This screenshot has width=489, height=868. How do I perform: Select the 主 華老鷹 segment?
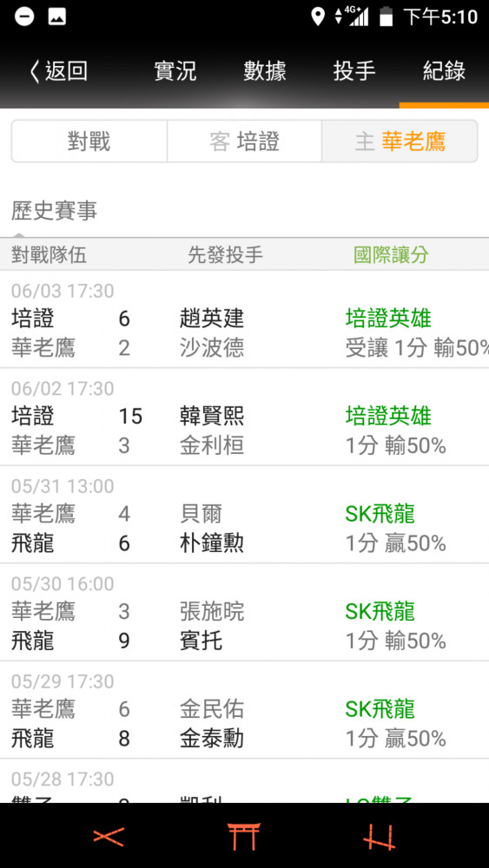400,141
